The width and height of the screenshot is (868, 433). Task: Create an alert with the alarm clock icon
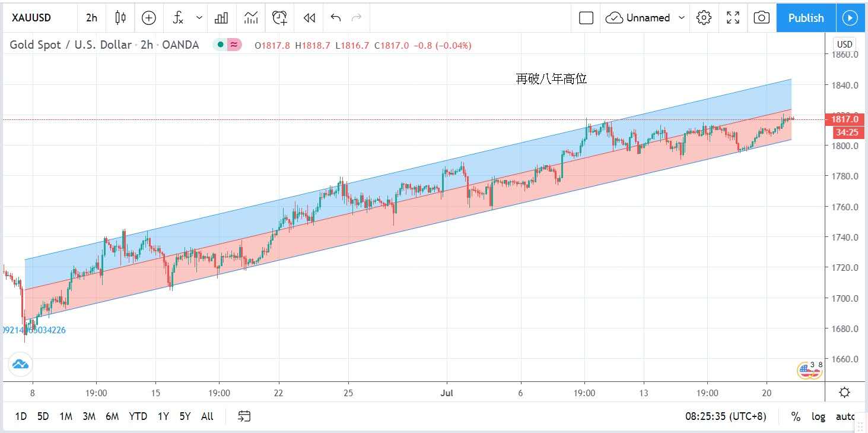279,18
